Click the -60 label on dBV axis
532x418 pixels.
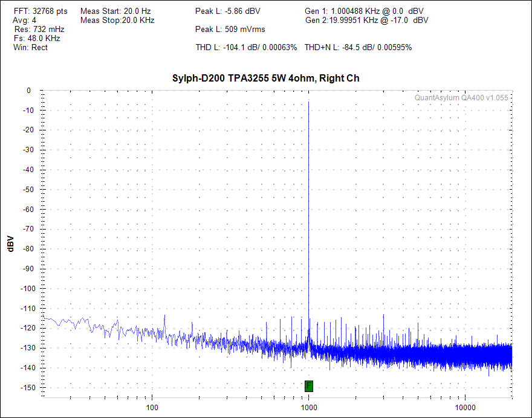point(28,210)
